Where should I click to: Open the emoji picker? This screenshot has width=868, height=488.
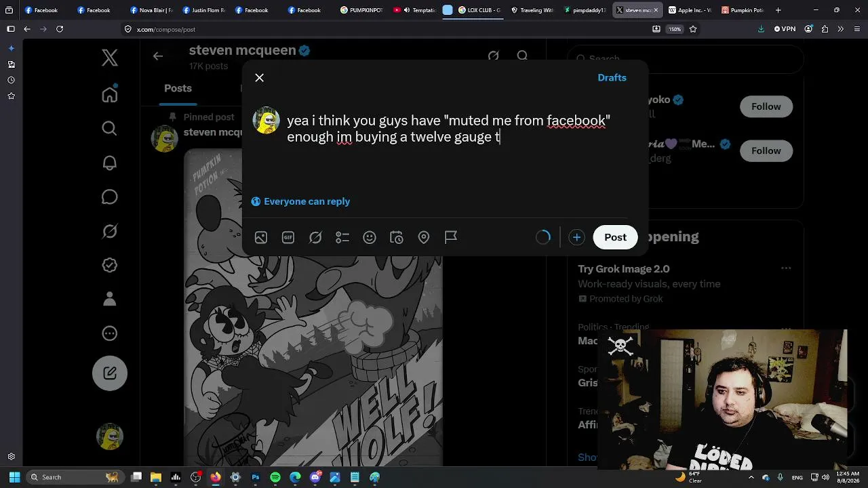coord(370,237)
